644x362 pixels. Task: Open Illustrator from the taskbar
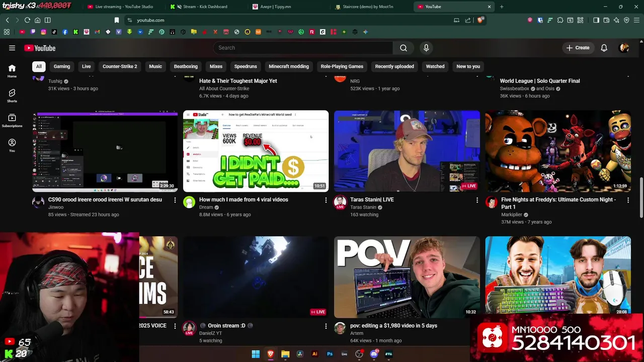tap(315, 354)
